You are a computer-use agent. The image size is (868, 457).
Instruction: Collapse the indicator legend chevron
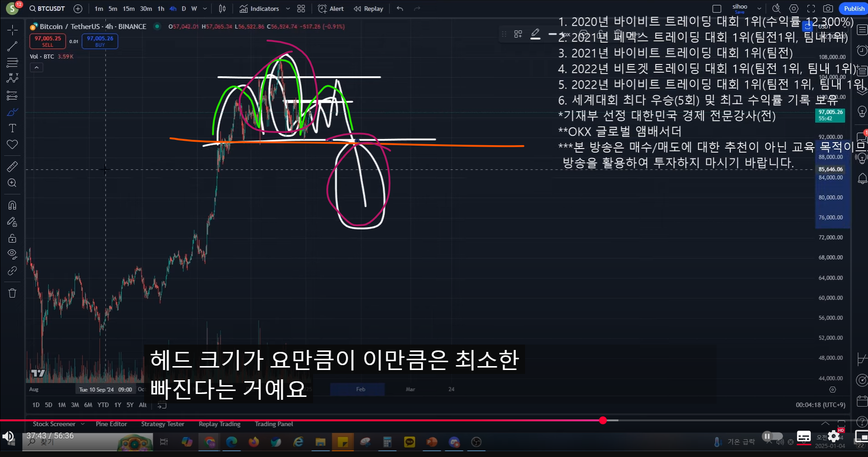click(x=36, y=67)
